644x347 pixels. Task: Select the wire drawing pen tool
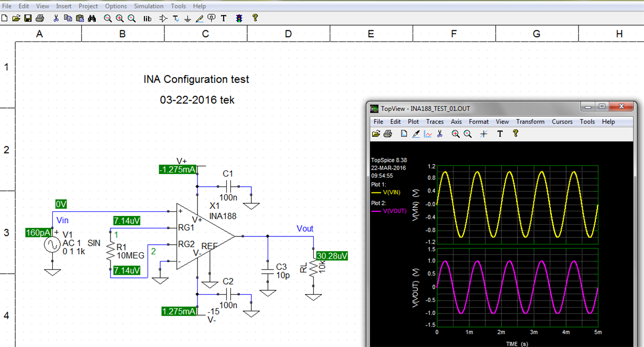(199, 18)
